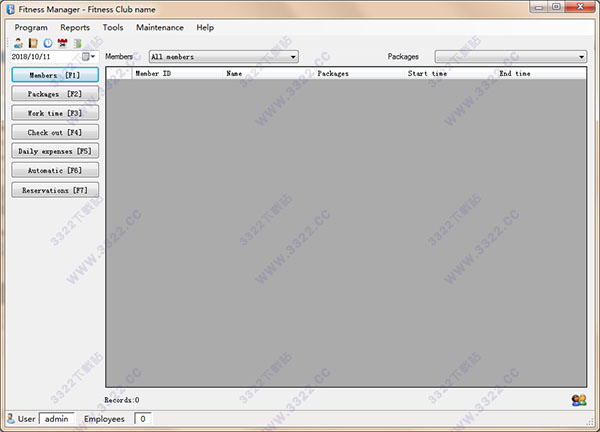The image size is (600, 432).
Task: Click the Employees count field
Action: point(143,419)
